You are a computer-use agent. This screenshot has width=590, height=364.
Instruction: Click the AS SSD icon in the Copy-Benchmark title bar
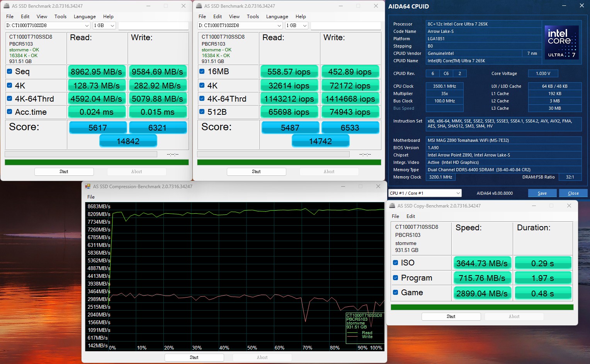[392, 206]
